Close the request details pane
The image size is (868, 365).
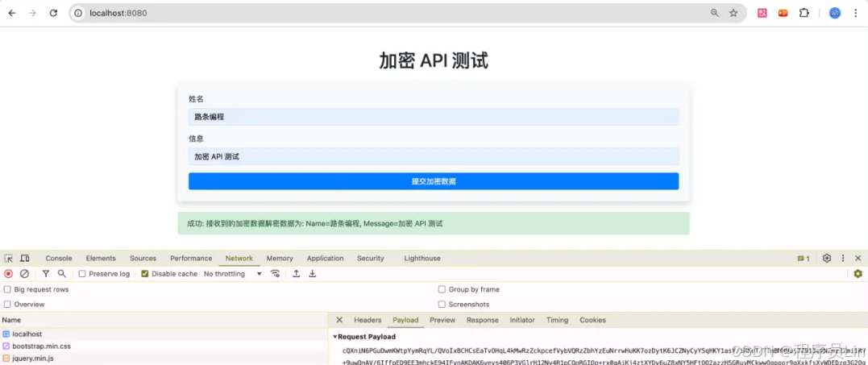click(340, 320)
